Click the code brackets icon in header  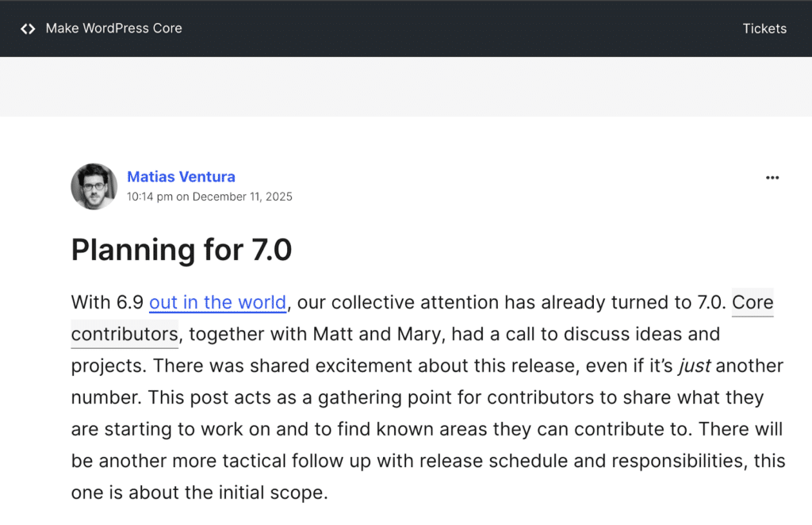click(x=28, y=29)
